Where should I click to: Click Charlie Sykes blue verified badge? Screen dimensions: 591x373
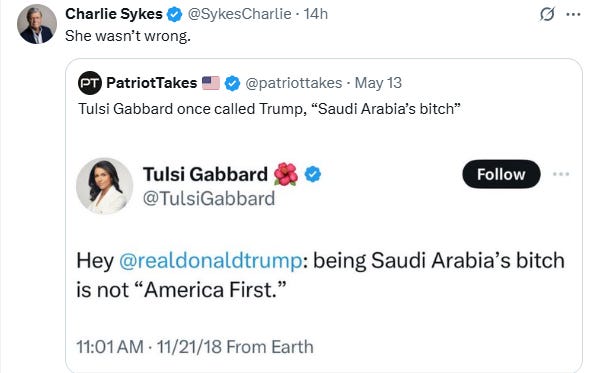click(174, 15)
